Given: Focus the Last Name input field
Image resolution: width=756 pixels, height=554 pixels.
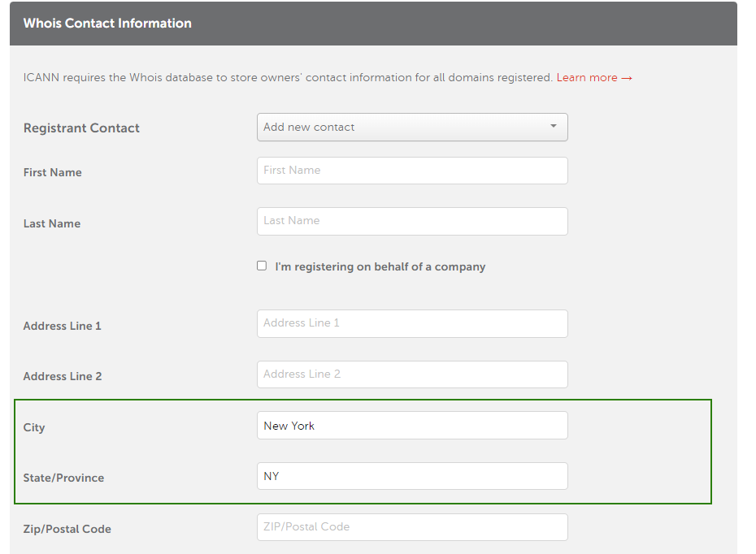Looking at the screenshot, I should tap(412, 221).
